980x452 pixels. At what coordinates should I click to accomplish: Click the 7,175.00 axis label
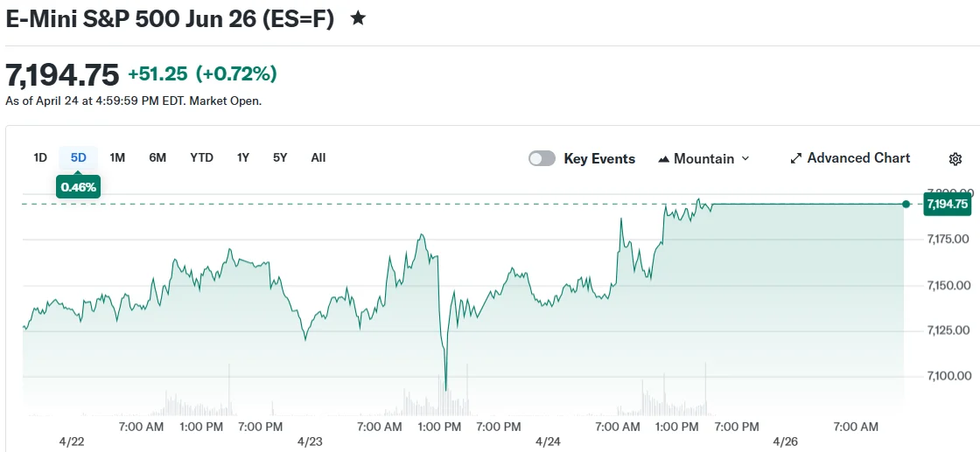948,239
